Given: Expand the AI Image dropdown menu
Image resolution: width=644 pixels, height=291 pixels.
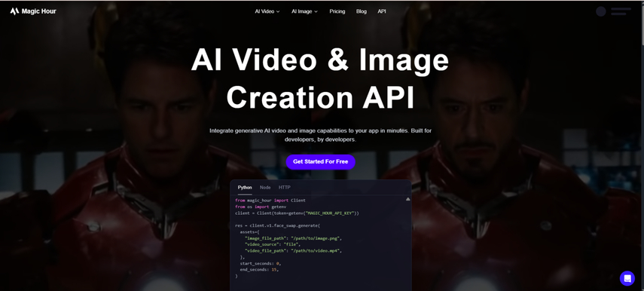Looking at the screenshot, I should click(304, 11).
